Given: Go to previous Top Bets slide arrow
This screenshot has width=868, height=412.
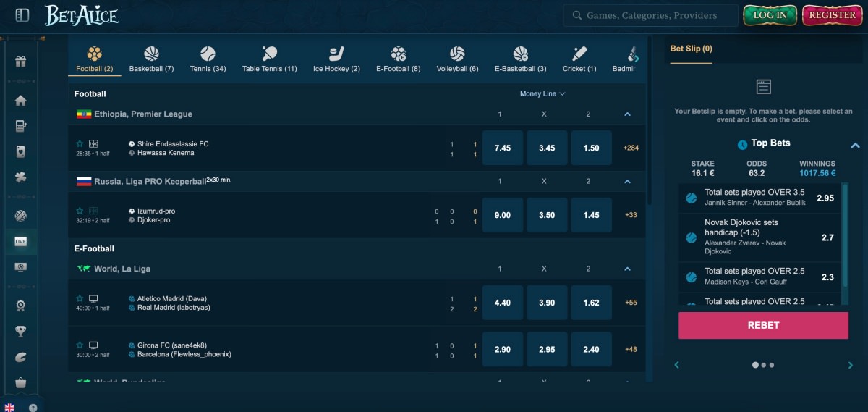Looking at the screenshot, I should tap(676, 366).
